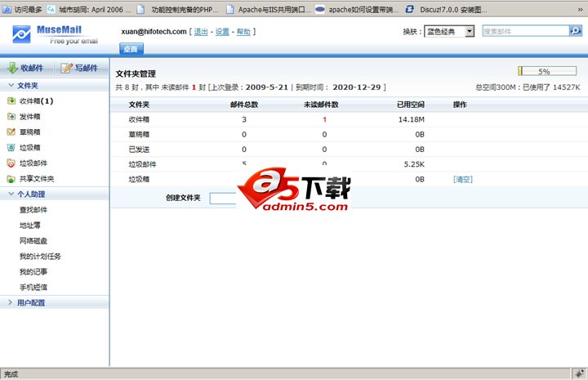Switch to the 桌面 tab
The image size is (588, 380).
[131, 49]
